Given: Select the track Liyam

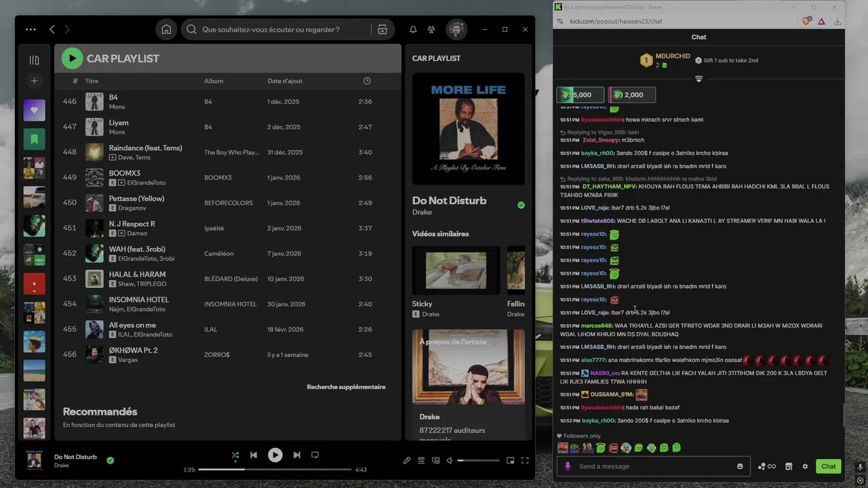Looking at the screenshot, I should pyautogui.click(x=228, y=127).
